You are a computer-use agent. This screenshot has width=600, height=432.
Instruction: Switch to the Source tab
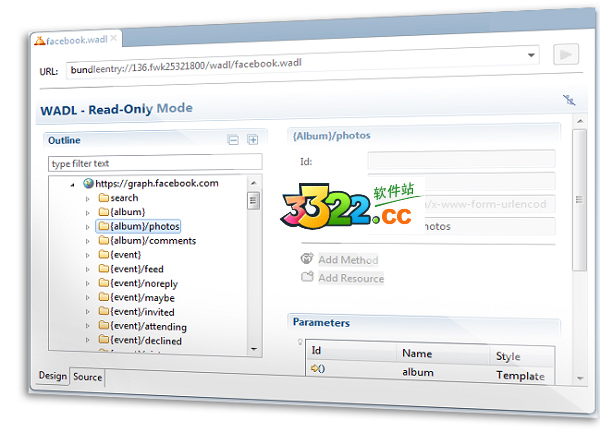point(87,377)
